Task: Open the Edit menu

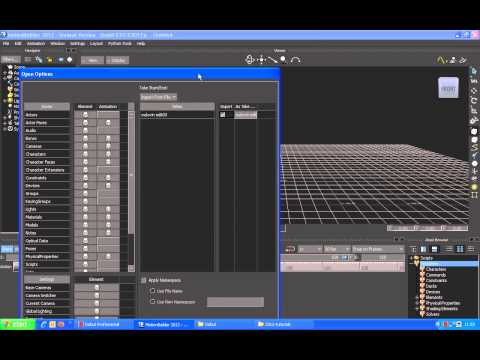Action: (x=18, y=44)
